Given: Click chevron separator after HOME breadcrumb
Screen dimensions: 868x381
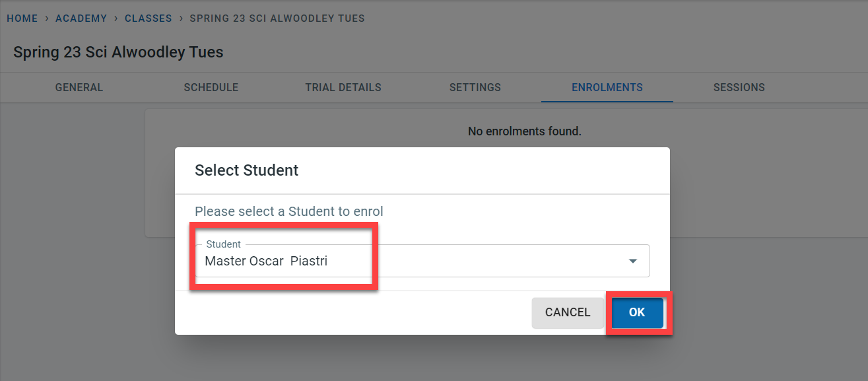Looking at the screenshot, I should tap(47, 18).
